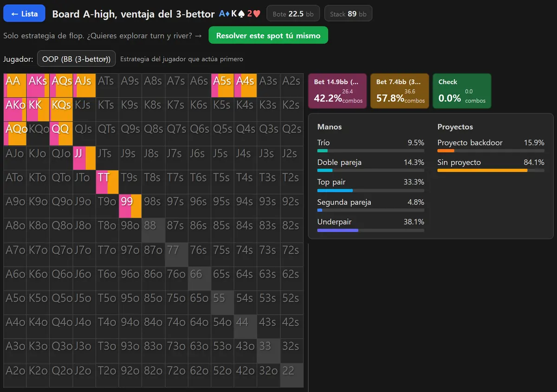Click the KJs hand cell

[x=84, y=109]
